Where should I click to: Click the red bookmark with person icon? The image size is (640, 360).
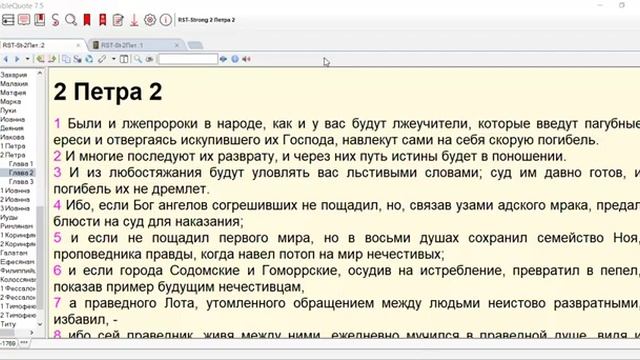coord(102,20)
